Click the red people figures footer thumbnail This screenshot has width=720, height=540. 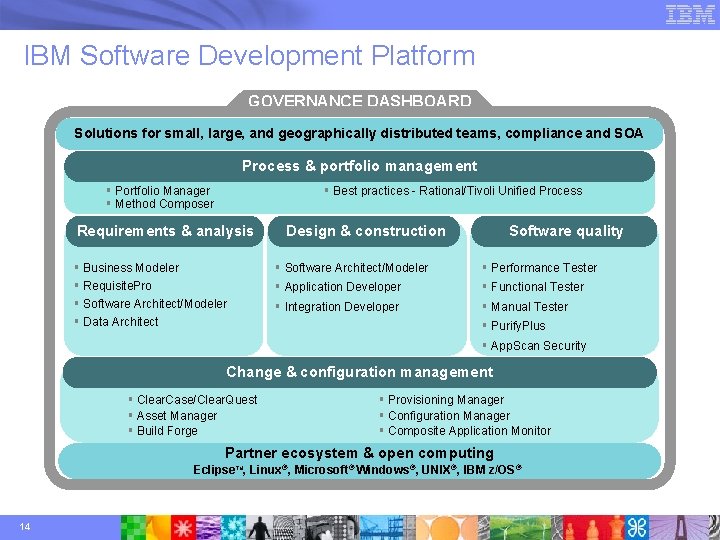tap(594, 528)
